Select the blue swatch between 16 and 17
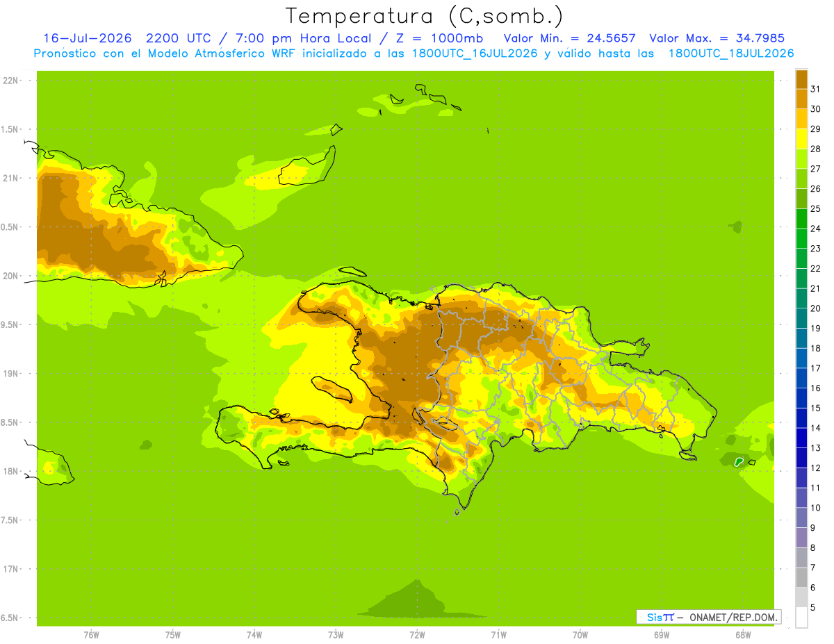 [801, 378]
